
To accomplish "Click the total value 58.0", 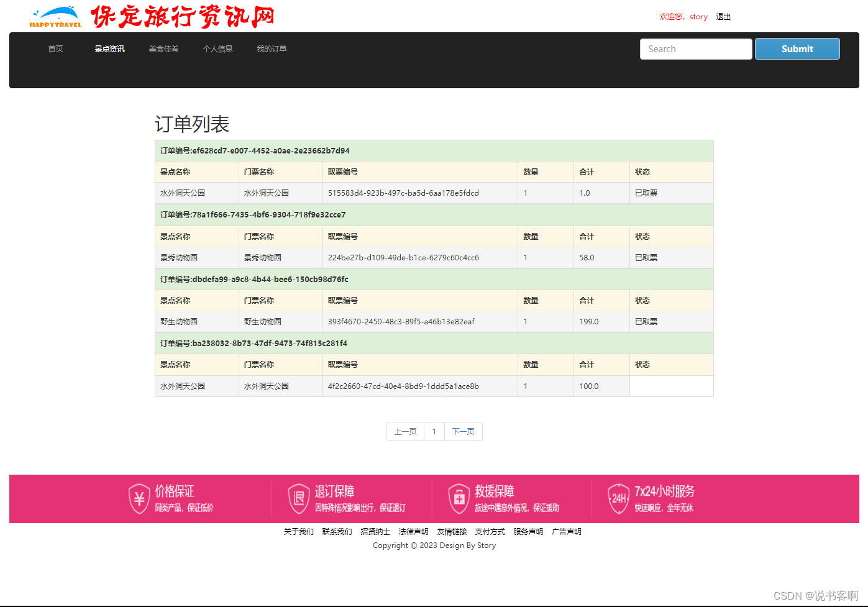I will tap(587, 258).
